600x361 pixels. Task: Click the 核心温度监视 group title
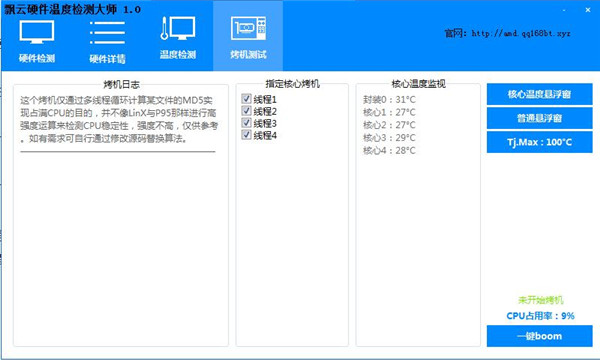pyautogui.click(x=418, y=84)
